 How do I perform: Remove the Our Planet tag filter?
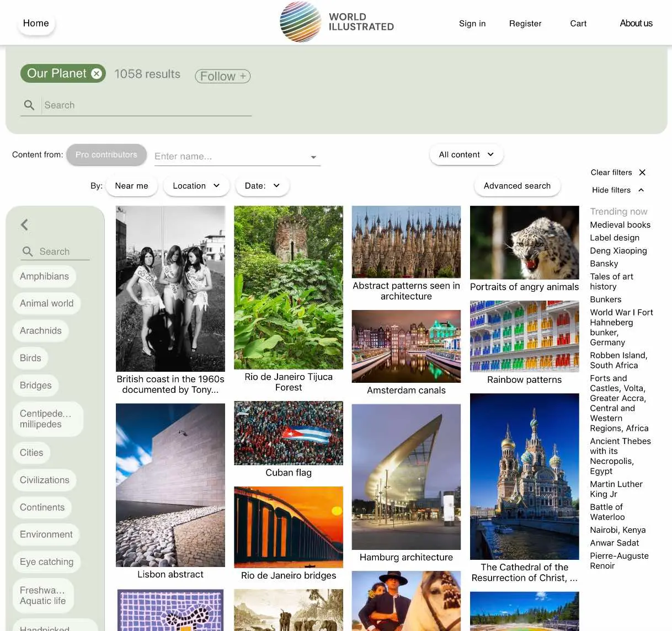pyautogui.click(x=97, y=73)
